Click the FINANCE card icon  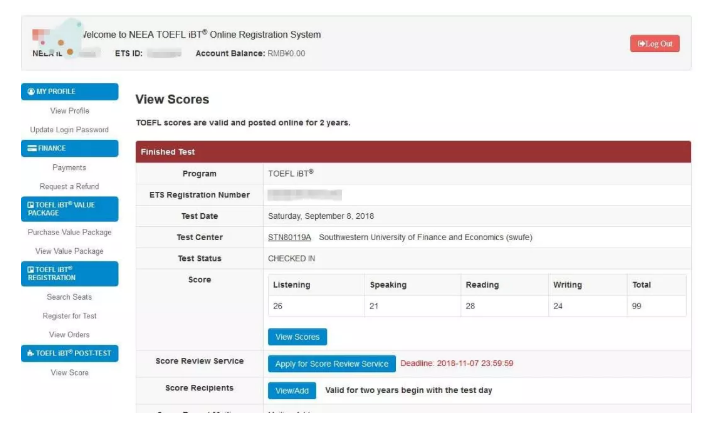coord(32,148)
